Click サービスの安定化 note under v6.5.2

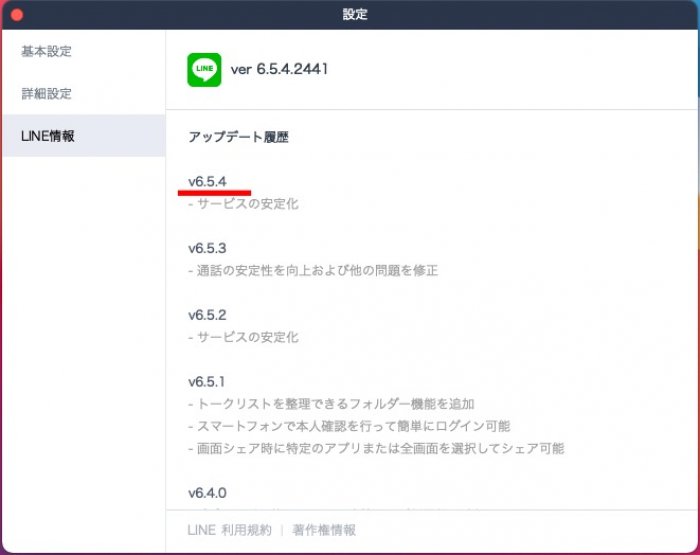[243, 338]
